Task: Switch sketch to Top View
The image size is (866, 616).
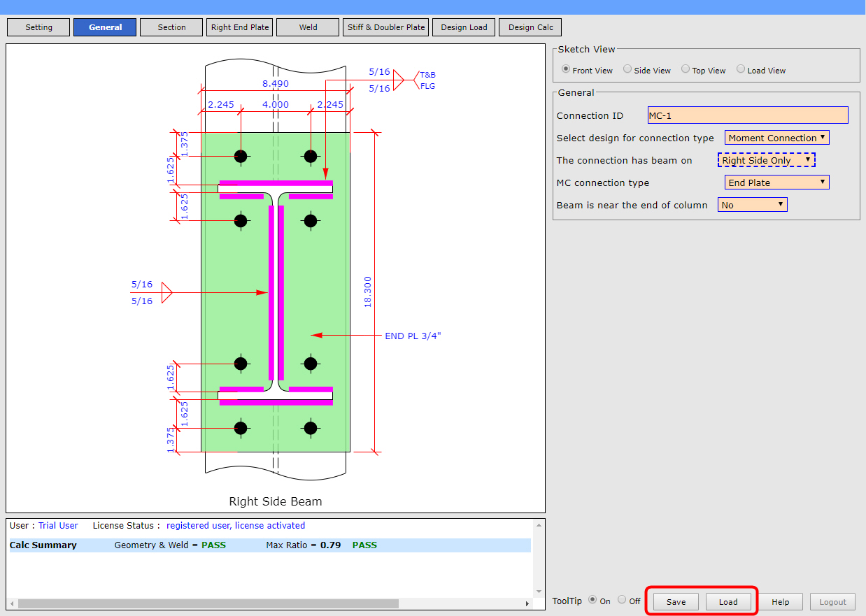Action: [685, 69]
